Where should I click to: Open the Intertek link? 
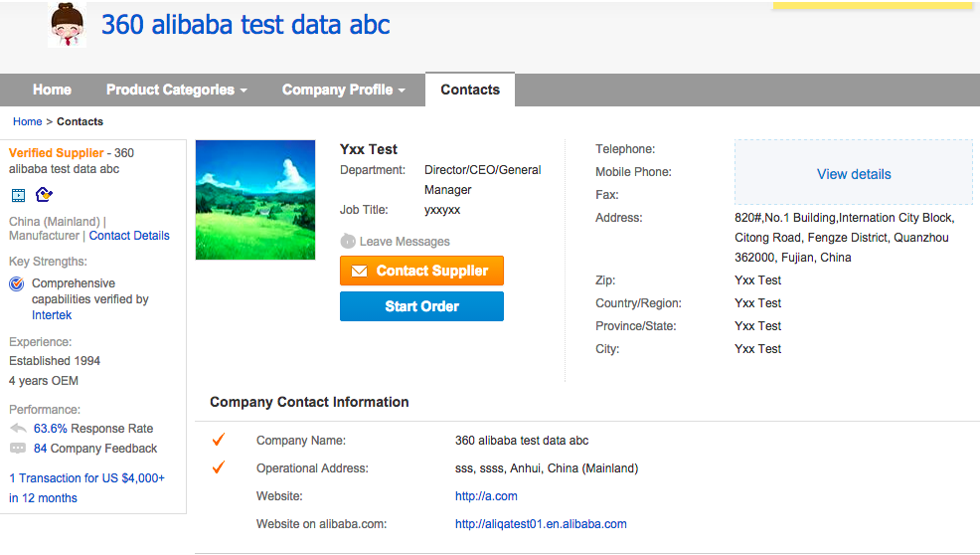coord(52,314)
